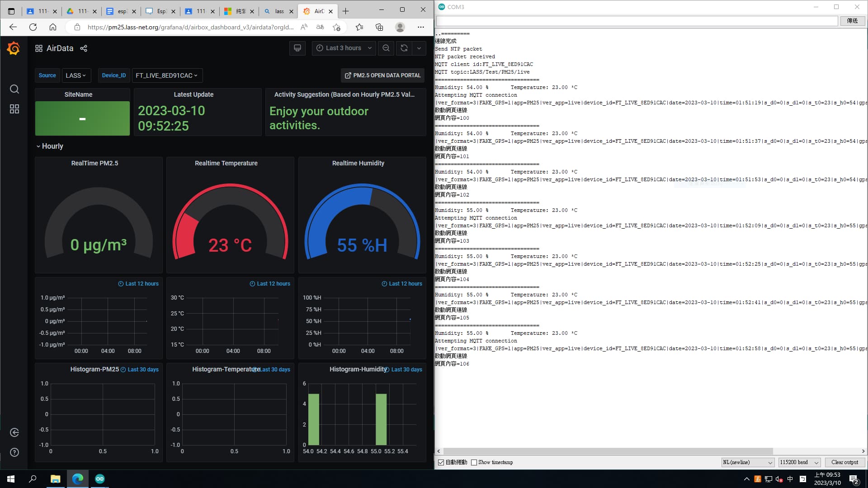Collapse the Hourly row section
868x488 pixels.
[x=49, y=146]
